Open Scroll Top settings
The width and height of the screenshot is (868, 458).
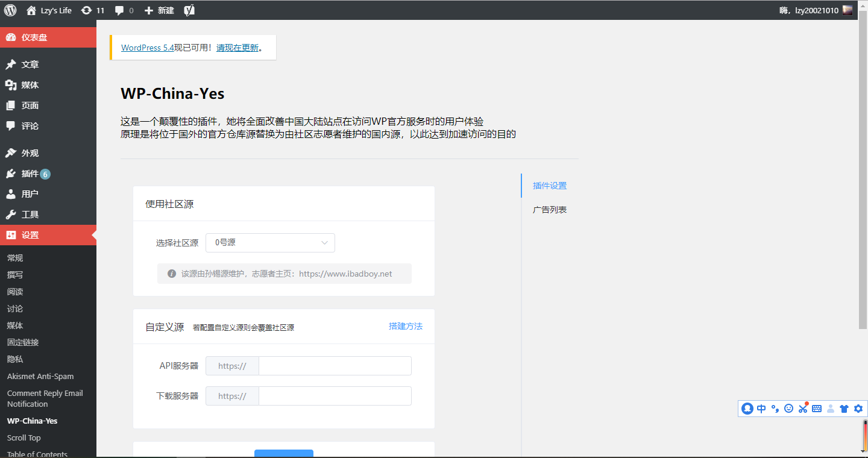pyautogui.click(x=24, y=438)
